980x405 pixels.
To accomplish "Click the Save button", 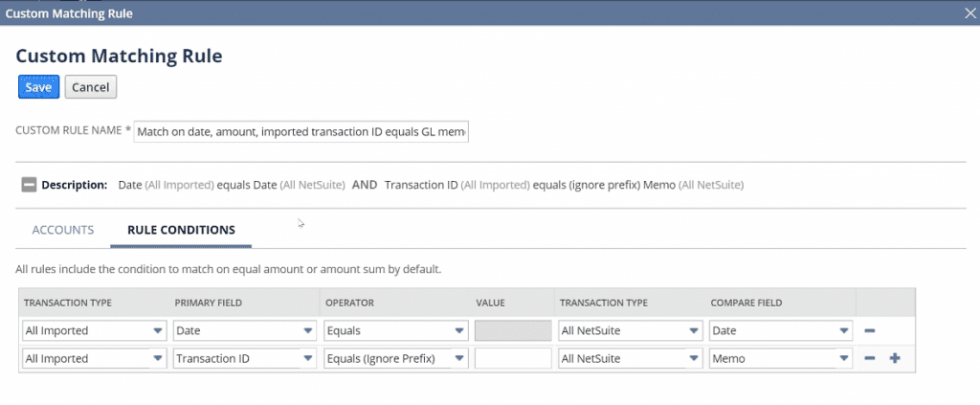I will point(38,87).
